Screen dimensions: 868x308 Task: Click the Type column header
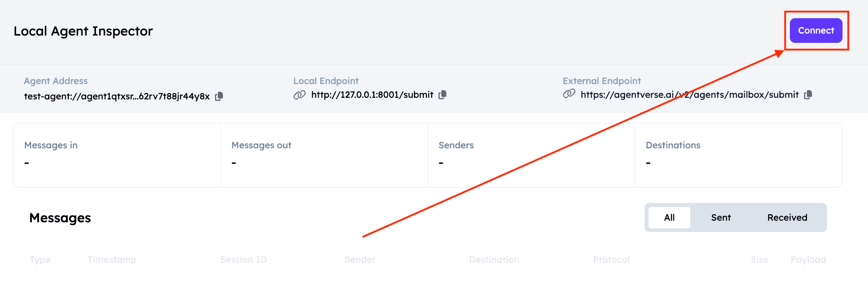[x=40, y=259]
